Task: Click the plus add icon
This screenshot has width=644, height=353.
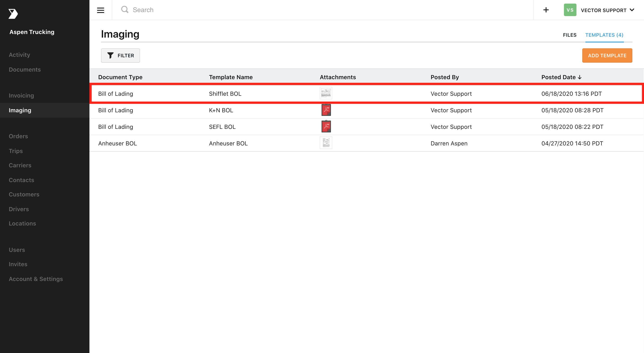Action: (x=546, y=10)
